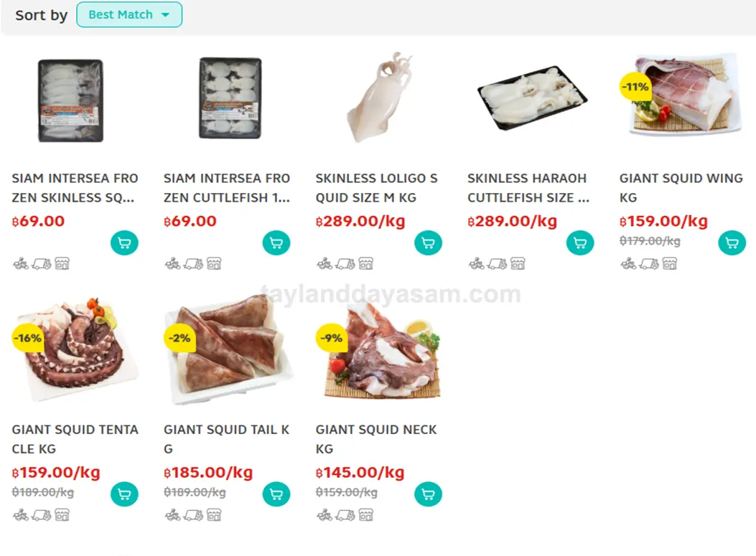Click the -11% discount badge on Squid Wing

click(x=635, y=87)
